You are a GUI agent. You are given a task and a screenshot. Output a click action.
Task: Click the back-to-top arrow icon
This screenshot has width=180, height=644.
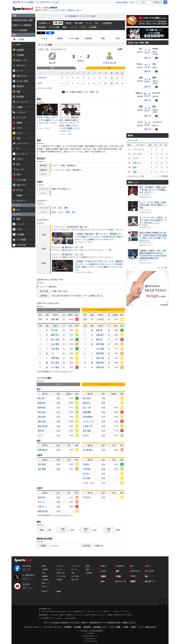coord(162,602)
